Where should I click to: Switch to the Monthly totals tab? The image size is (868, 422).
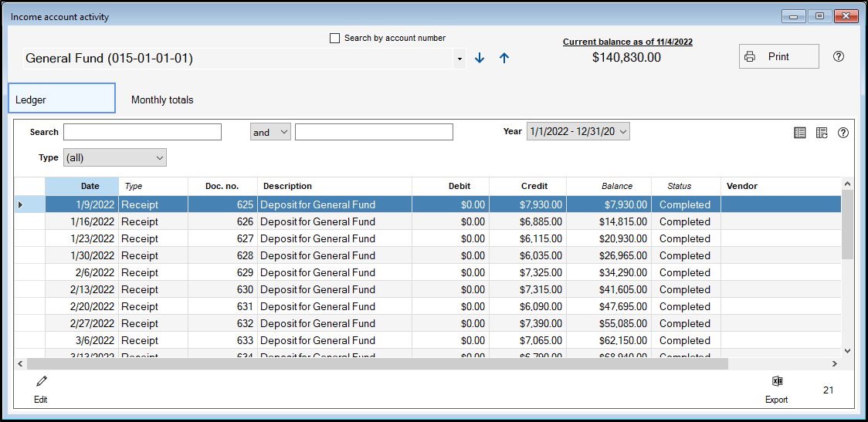(x=162, y=100)
